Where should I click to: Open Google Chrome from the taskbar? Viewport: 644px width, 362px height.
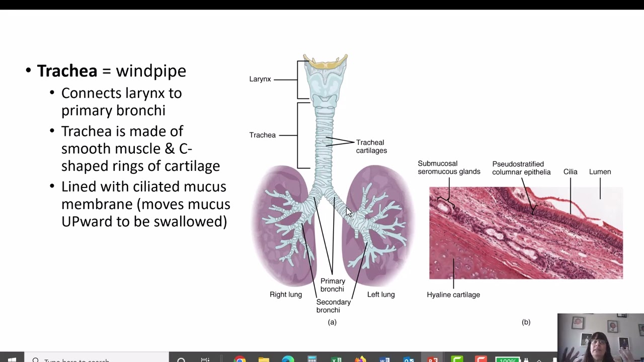point(240,359)
